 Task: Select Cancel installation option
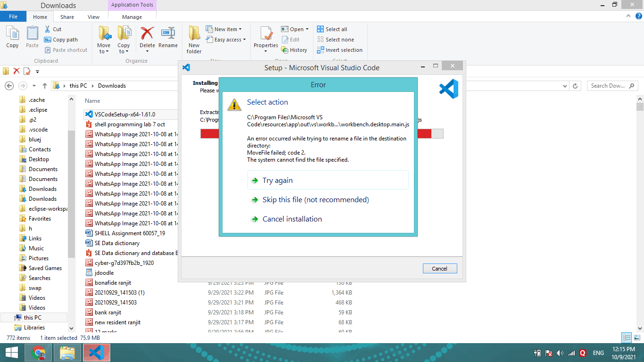292,219
